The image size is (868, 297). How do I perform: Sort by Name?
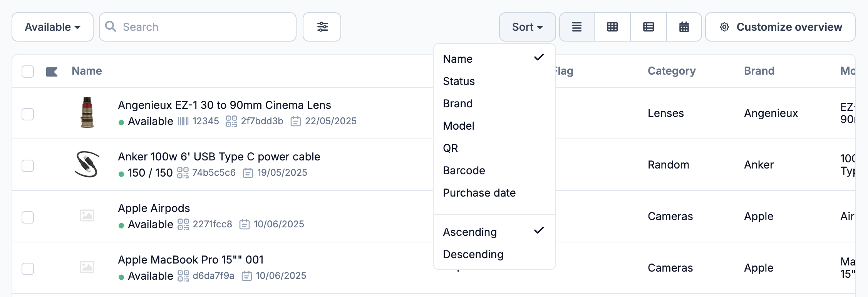pyautogui.click(x=494, y=59)
